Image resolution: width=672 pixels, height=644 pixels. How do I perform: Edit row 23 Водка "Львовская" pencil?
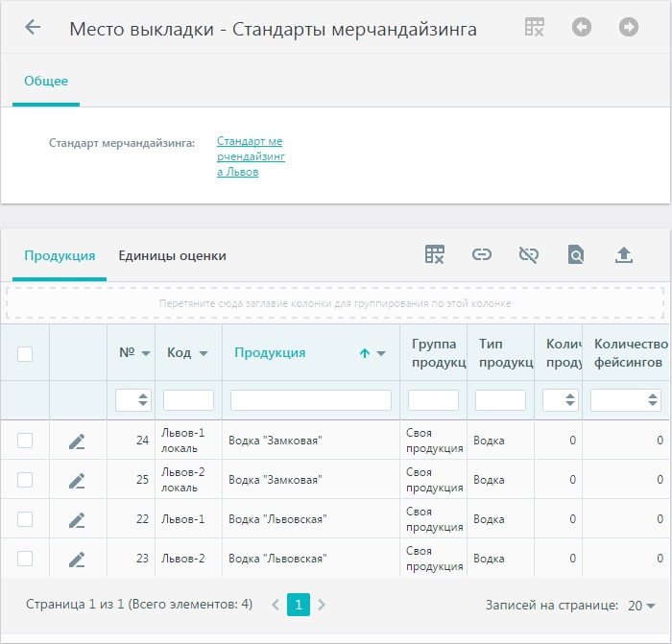[x=77, y=560]
